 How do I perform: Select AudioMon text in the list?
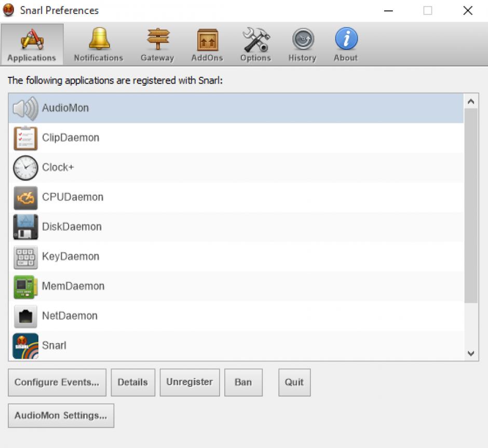[65, 108]
